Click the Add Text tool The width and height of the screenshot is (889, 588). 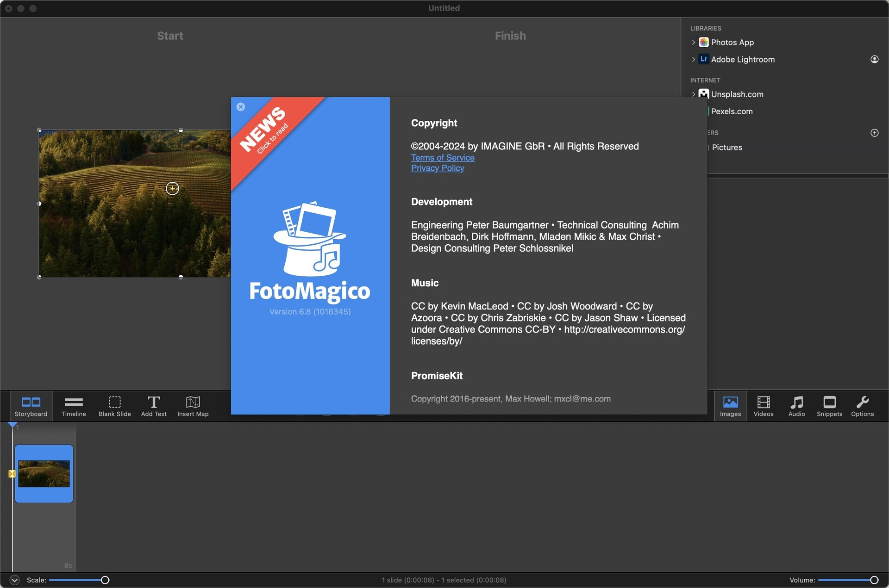point(154,406)
